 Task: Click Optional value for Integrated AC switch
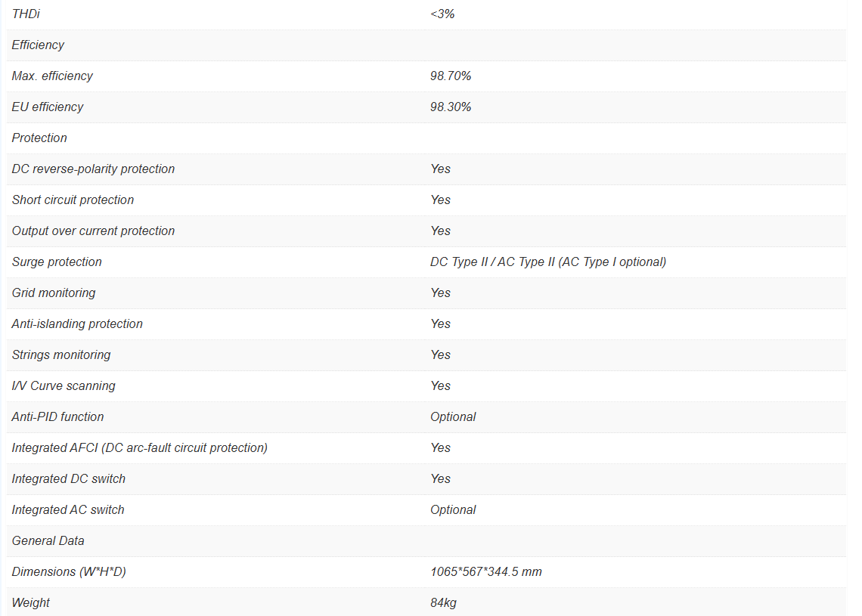coord(453,509)
